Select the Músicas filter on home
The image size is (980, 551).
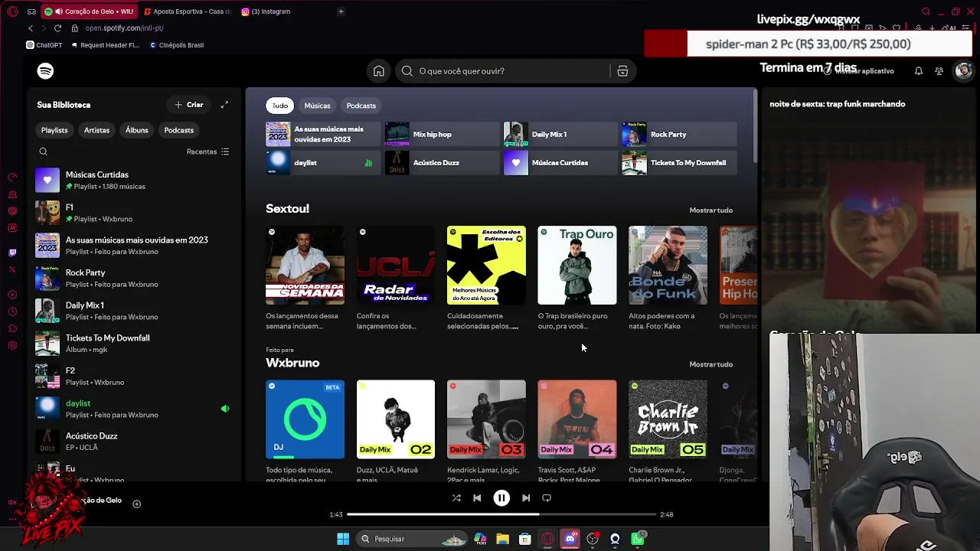tap(317, 106)
